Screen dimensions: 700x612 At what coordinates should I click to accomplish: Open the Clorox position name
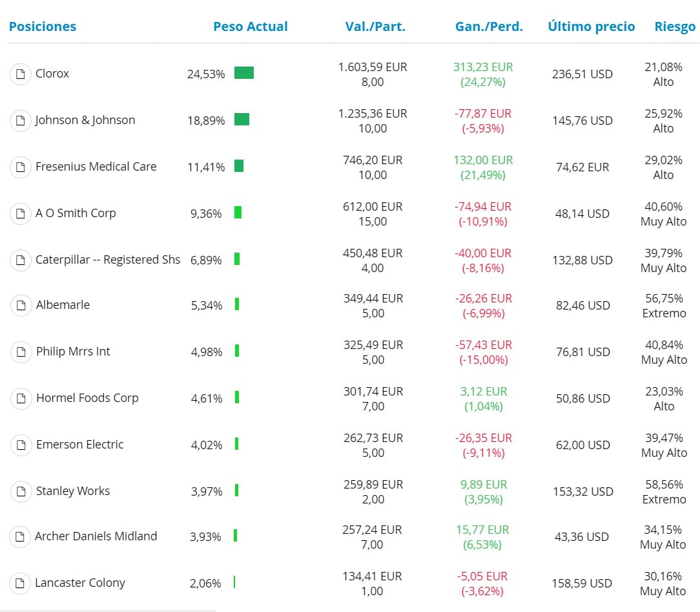[52, 73]
